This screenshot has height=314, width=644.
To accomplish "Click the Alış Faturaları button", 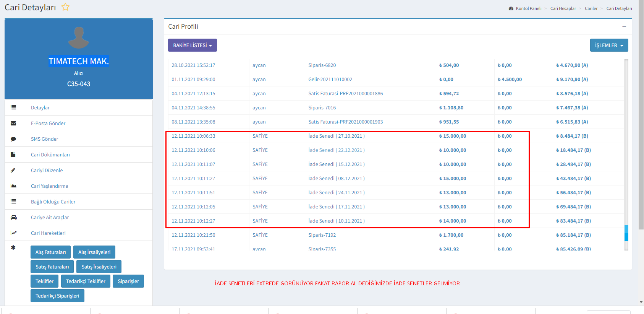I will tap(50, 252).
